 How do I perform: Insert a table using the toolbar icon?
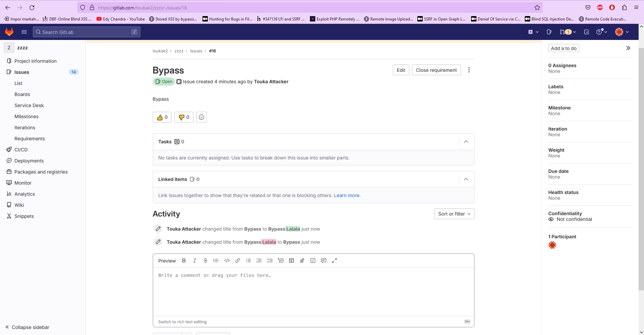(x=291, y=260)
